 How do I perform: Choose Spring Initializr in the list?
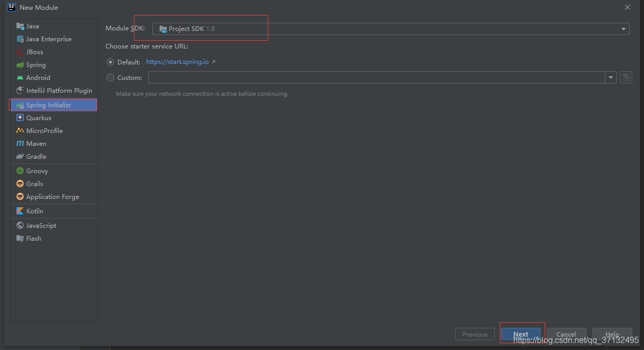pyautogui.click(x=54, y=105)
